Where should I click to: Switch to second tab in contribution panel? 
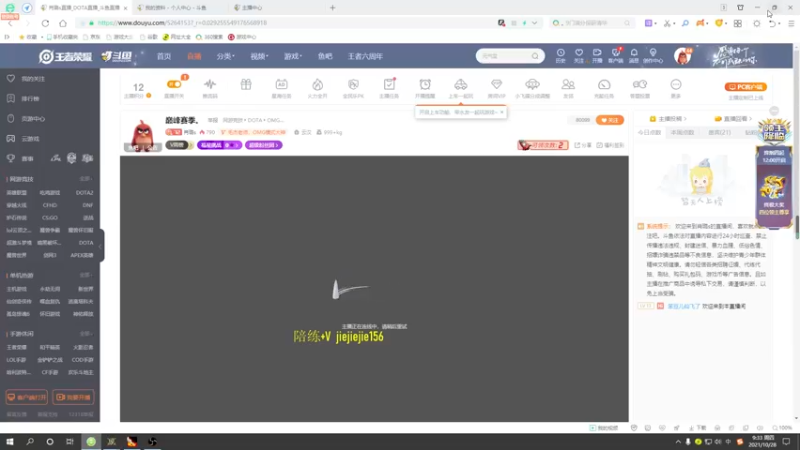[682, 133]
